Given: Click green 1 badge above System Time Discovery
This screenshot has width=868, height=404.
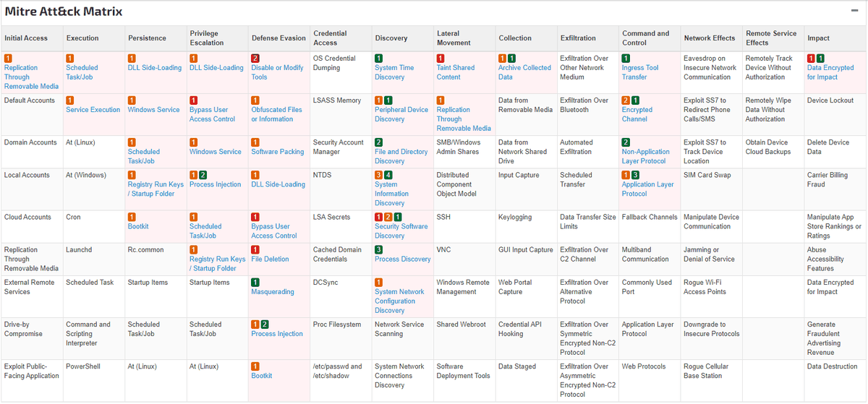Looking at the screenshot, I should 378,58.
